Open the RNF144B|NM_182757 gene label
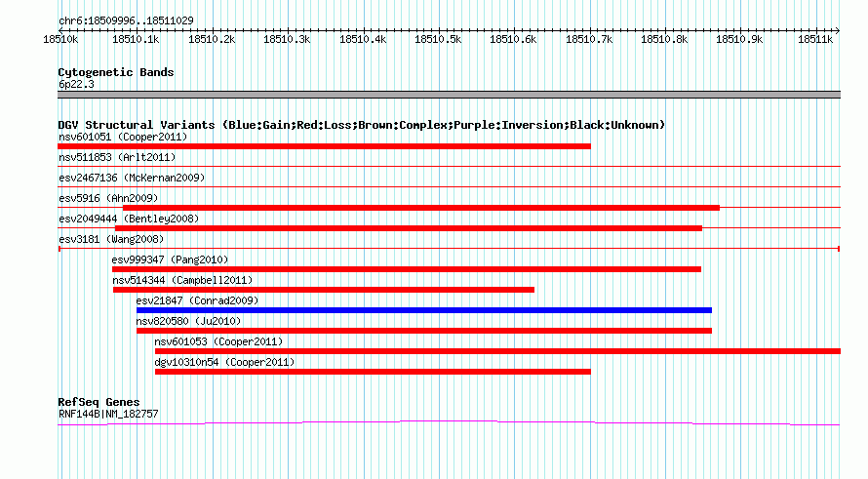The width and height of the screenshot is (868, 479). pos(108,414)
